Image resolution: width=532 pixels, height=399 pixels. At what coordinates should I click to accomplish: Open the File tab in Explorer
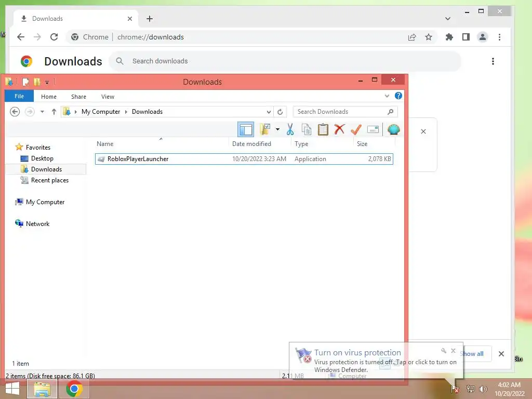click(19, 96)
